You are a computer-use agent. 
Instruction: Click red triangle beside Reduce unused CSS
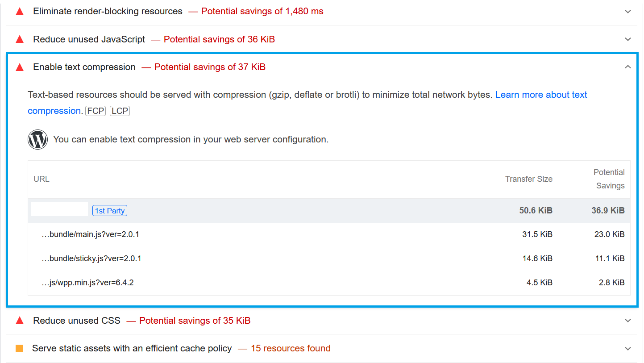coord(20,321)
